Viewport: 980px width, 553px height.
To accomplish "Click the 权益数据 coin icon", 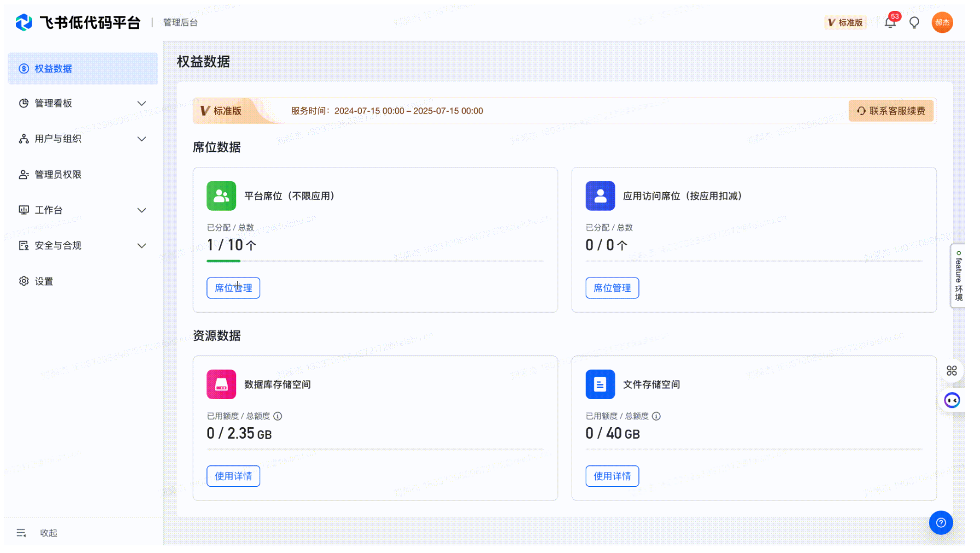I will [24, 68].
